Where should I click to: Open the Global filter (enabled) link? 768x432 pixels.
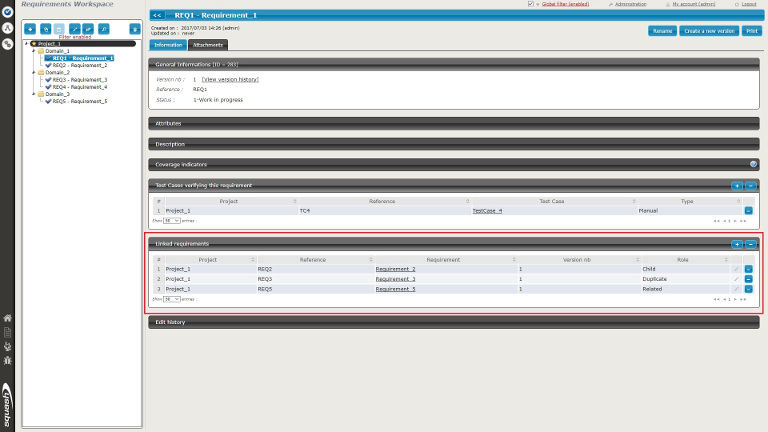point(565,4)
